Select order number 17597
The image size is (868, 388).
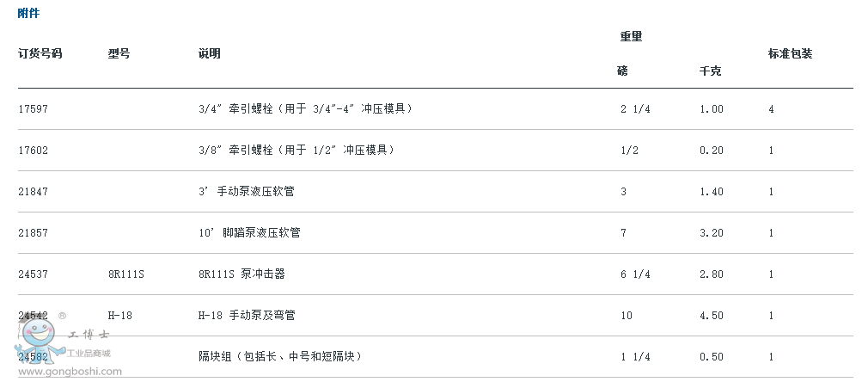(34, 109)
